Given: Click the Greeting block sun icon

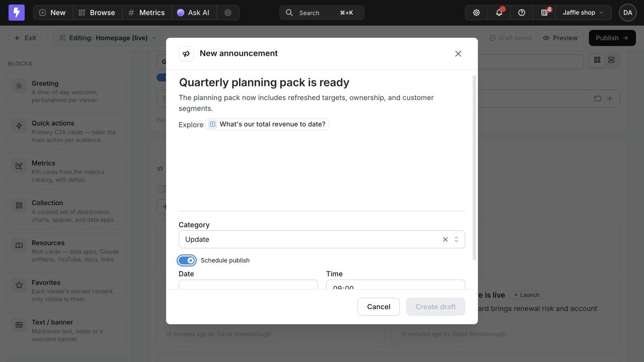Looking at the screenshot, I should pyautogui.click(x=19, y=86).
